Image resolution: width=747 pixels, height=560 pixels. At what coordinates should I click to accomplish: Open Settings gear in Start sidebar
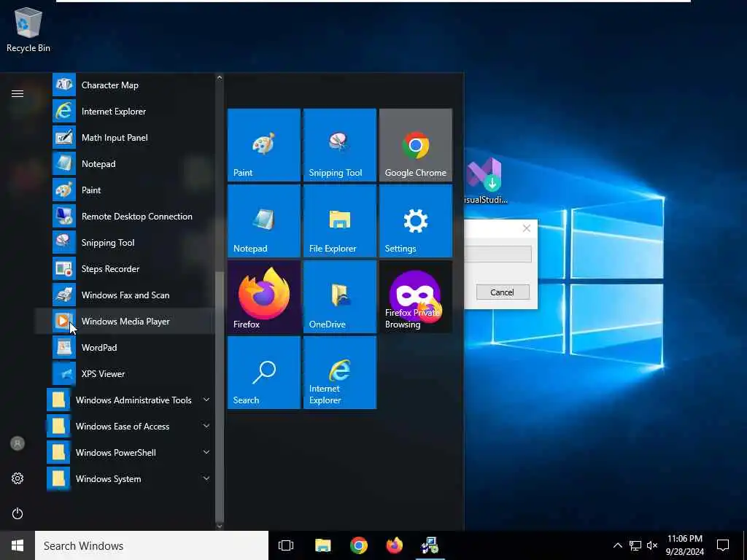click(18, 478)
